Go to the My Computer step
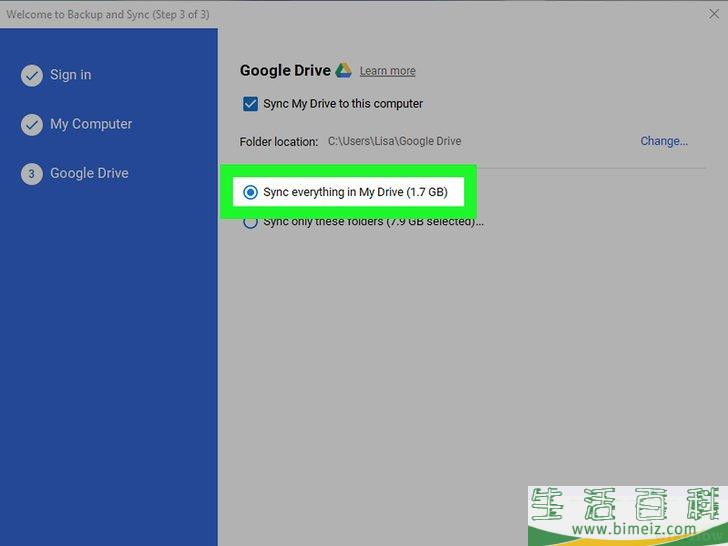 coord(91,124)
